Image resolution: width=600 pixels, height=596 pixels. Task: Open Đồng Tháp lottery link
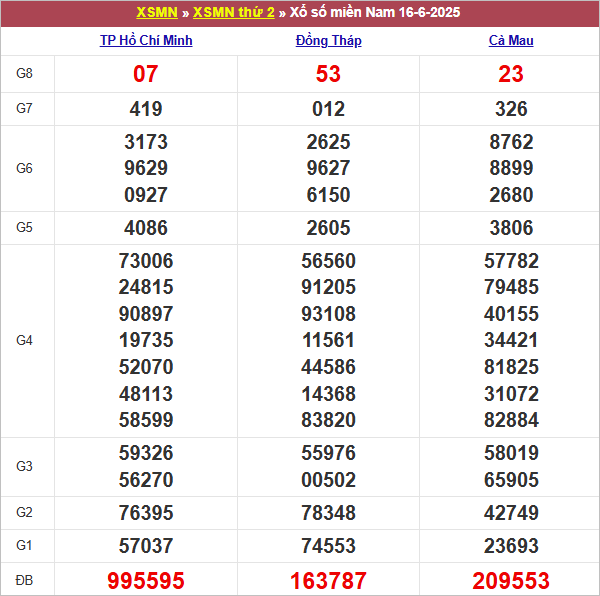coord(328,41)
